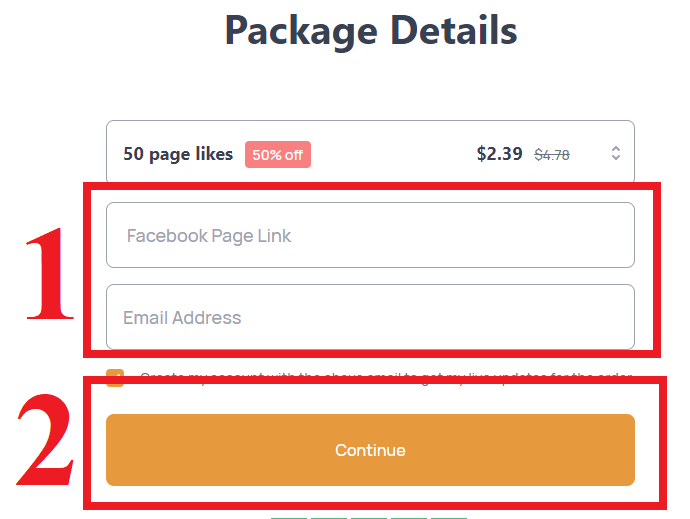Focus the Email Address input field
This screenshot has width=690, height=519.
coord(370,318)
